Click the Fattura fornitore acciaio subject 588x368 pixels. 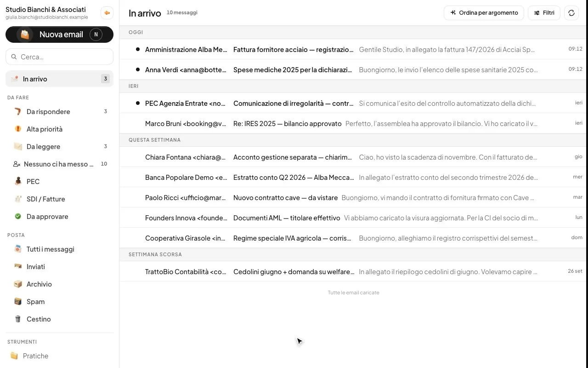click(294, 49)
